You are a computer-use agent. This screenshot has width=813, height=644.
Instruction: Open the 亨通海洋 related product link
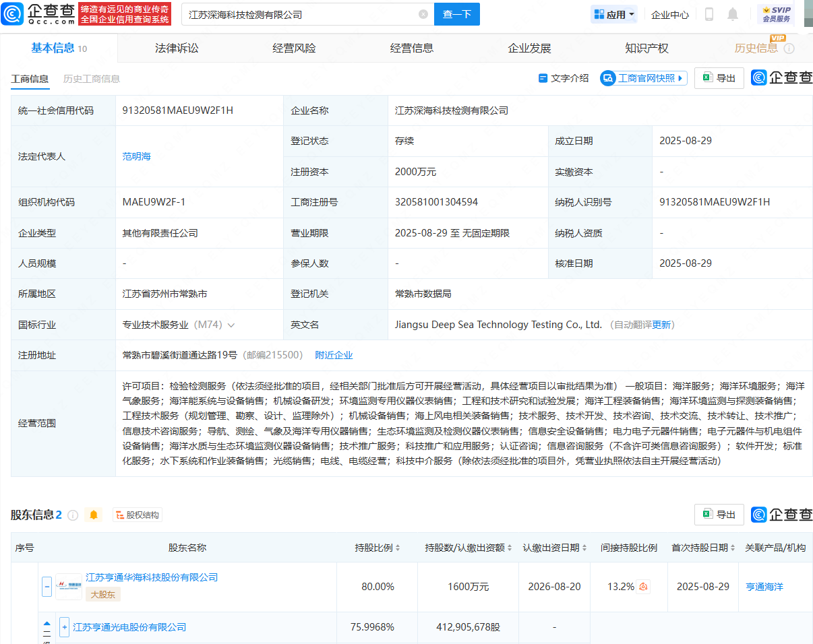click(764, 587)
